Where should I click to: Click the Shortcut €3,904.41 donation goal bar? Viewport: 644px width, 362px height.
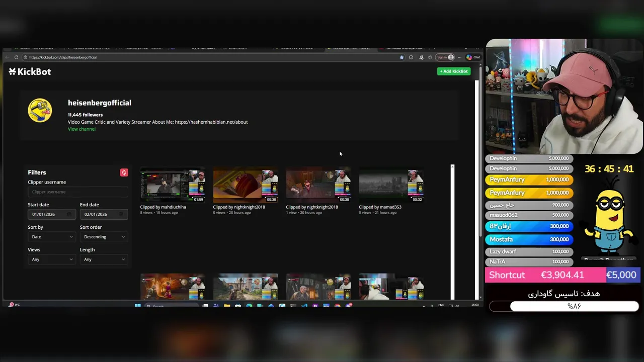pyautogui.click(x=563, y=275)
